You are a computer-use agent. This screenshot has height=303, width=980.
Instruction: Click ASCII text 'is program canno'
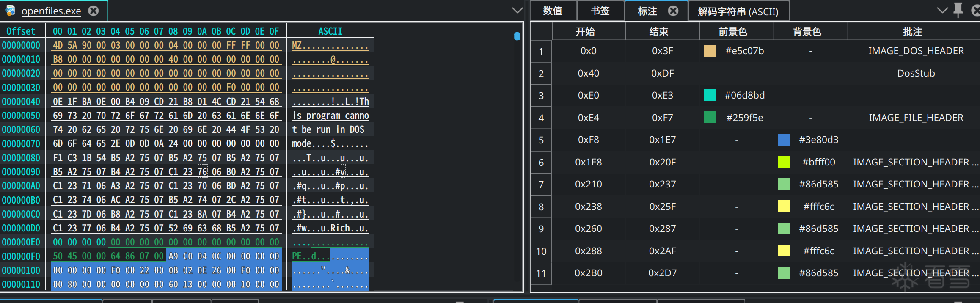pos(330,116)
